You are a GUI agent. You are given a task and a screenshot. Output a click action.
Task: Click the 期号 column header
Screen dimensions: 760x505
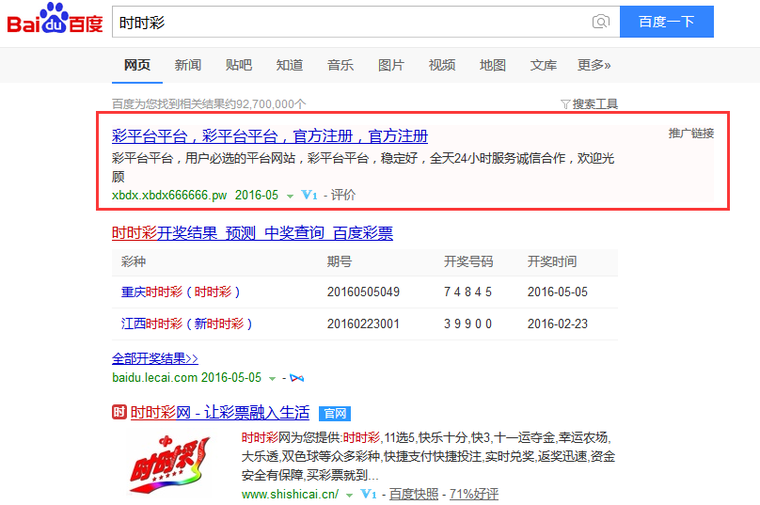pyautogui.click(x=339, y=262)
